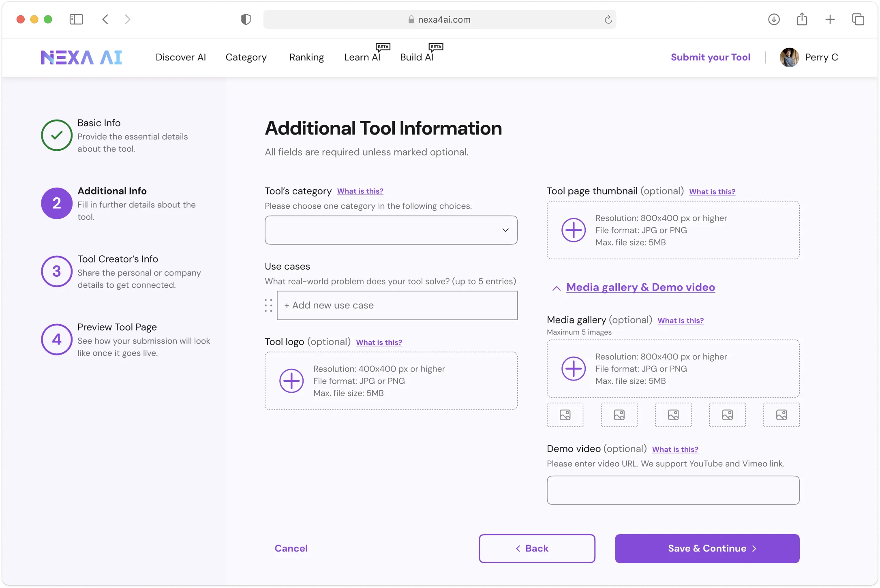880x588 pixels.
Task: Click the Back button
Action: (537, 549)
